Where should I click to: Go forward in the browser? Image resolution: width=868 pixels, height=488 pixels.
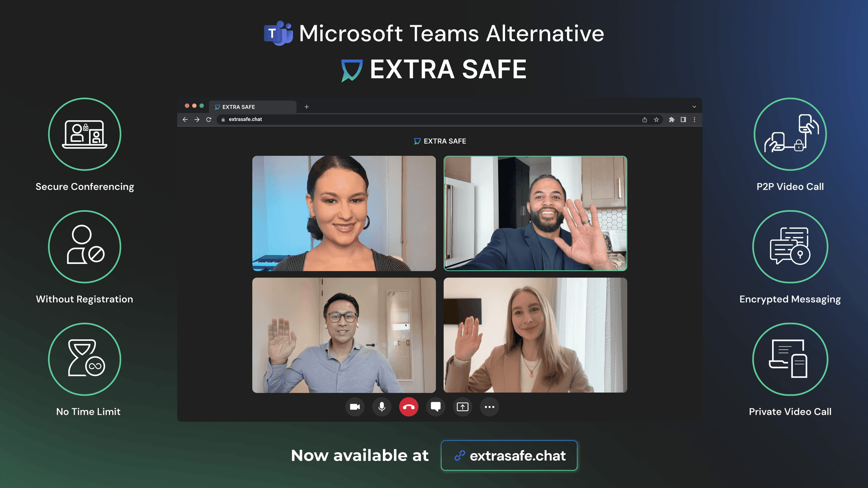(x=197, y=119)
